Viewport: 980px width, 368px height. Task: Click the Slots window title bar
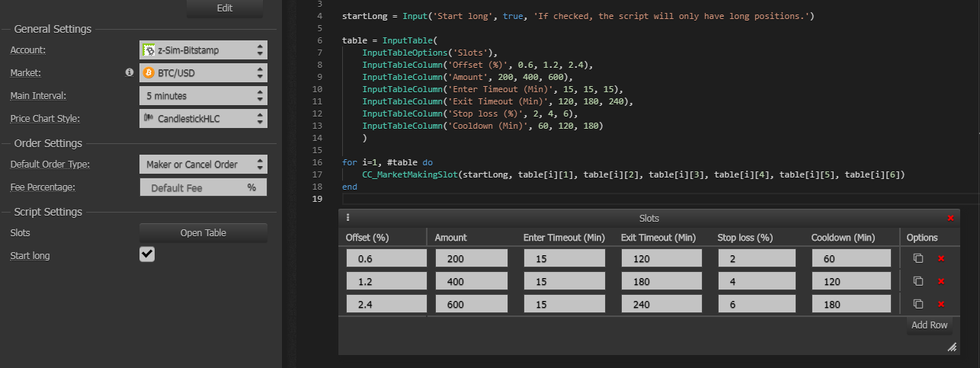click(x=649, y=218)
